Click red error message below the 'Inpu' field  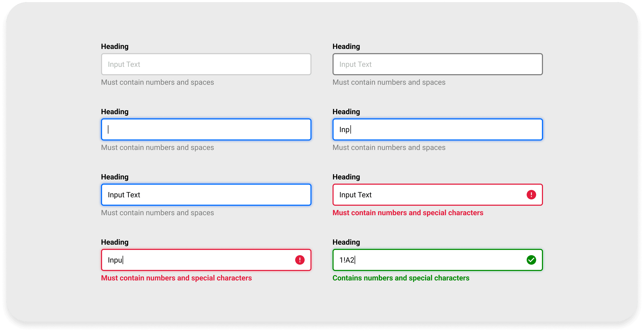pos(176,278)
